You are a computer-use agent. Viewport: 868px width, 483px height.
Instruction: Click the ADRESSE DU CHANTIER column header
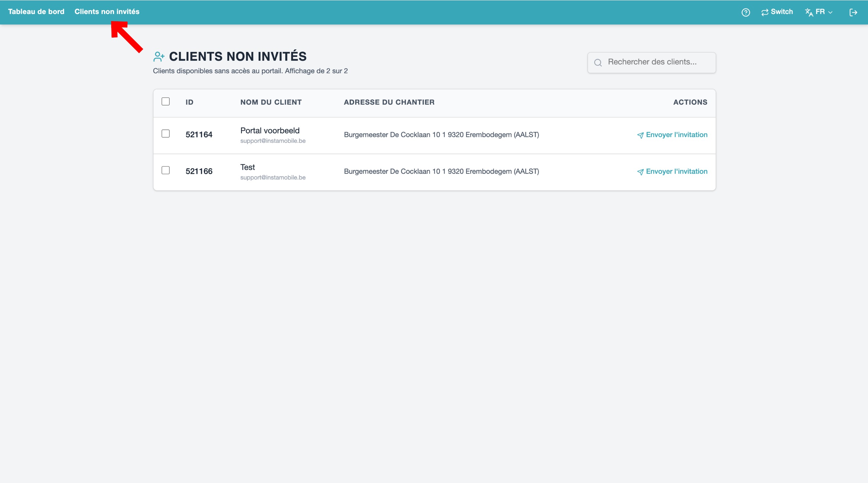pos(389,102)
